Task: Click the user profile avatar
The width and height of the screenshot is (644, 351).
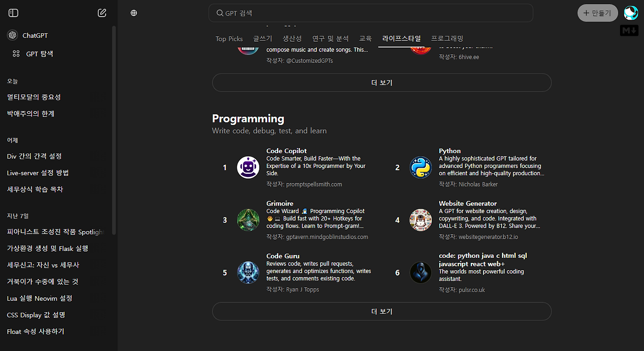Action: 631,13
